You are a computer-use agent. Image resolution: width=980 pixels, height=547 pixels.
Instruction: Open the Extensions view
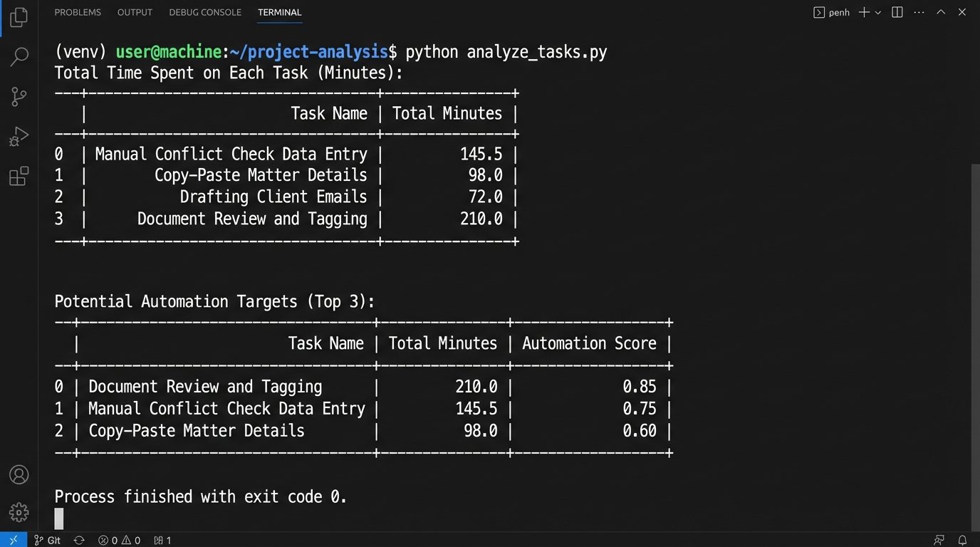point(19,176)
